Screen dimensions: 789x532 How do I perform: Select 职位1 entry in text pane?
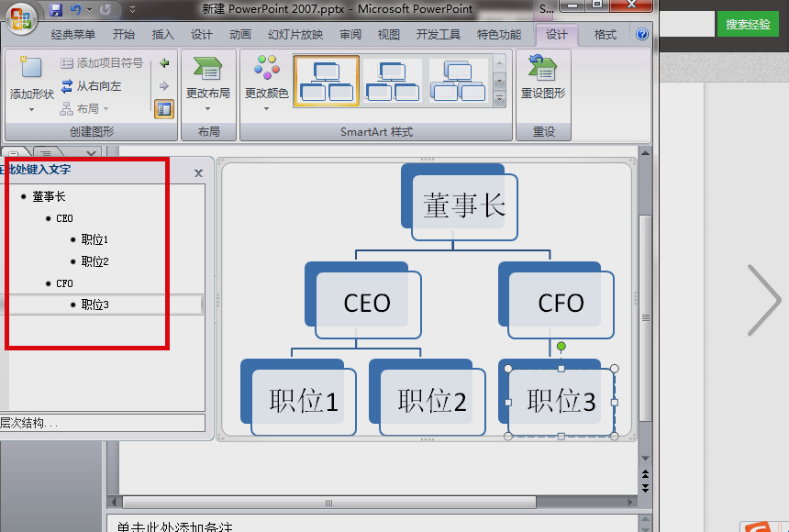pyautogui.click(x=94, y=239)
